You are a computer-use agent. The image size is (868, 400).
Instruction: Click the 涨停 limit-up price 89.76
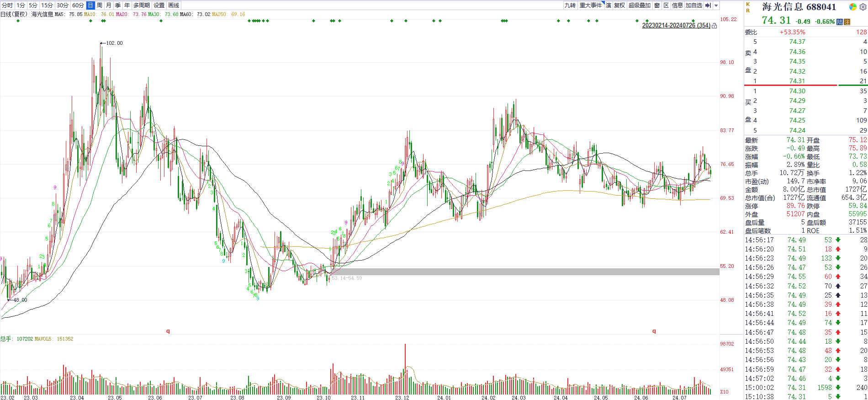point(796,206)
